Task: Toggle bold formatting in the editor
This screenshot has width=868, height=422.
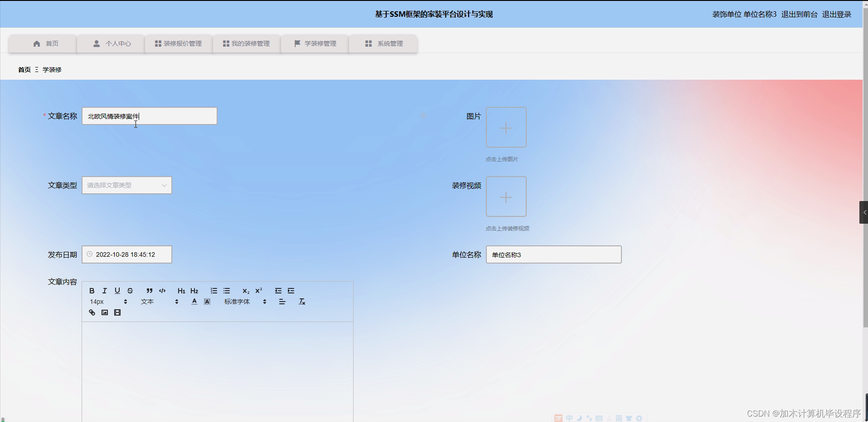Action: pyautogui.click(x=92, y=291)
